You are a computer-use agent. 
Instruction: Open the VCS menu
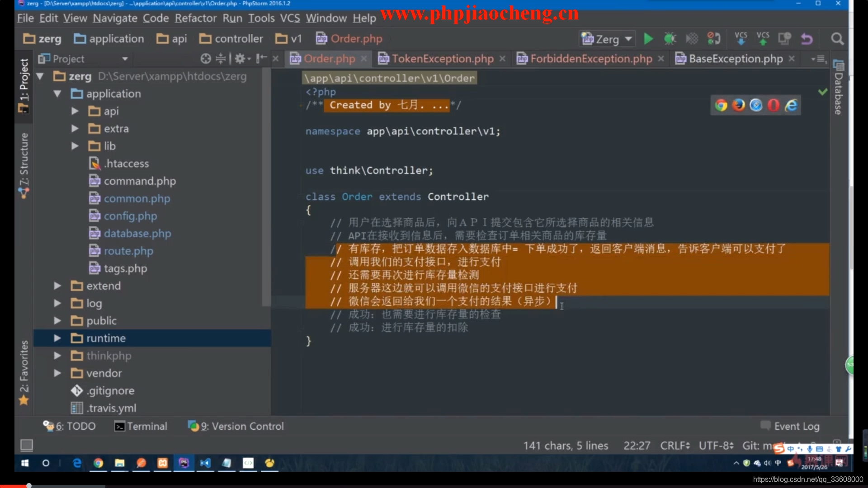290,18
